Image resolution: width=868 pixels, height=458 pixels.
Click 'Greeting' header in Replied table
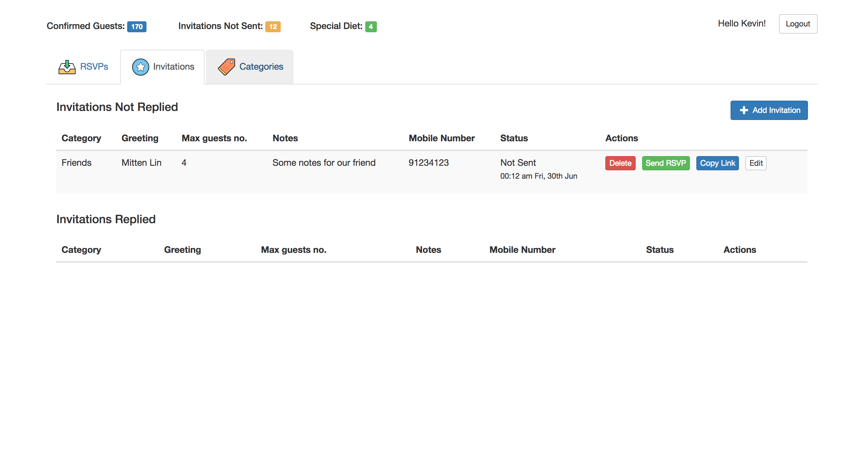click(182, 250)
